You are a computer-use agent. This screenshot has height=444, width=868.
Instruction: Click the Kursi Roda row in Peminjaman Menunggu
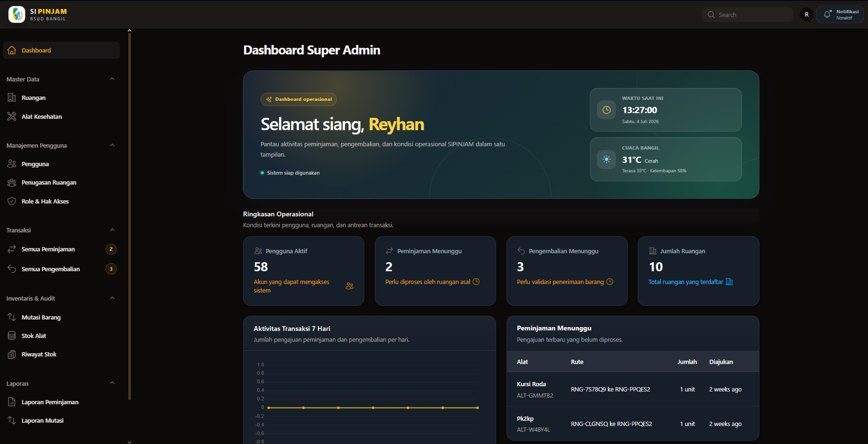[x=633, y=389]
